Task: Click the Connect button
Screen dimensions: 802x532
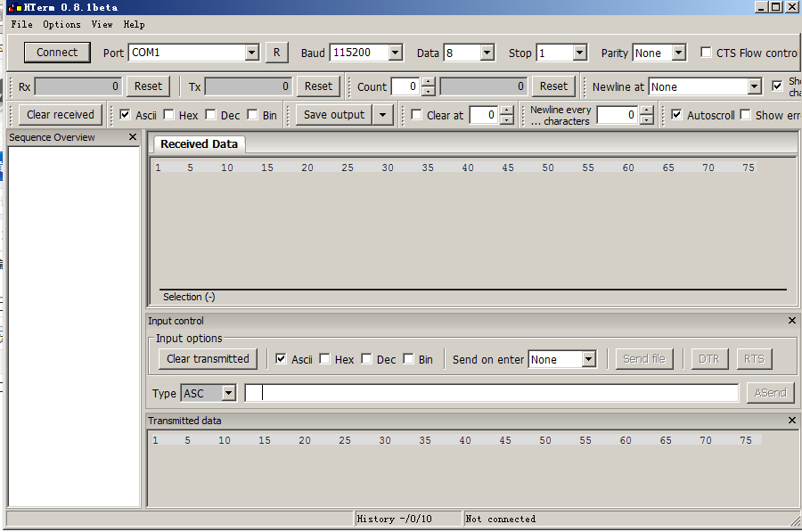Action: coord(57,53)
